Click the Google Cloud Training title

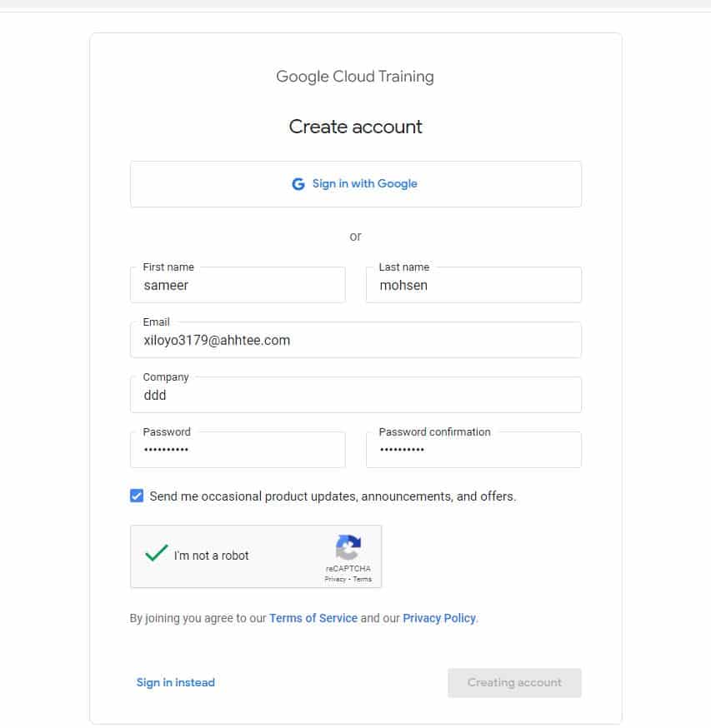[355, 77]
